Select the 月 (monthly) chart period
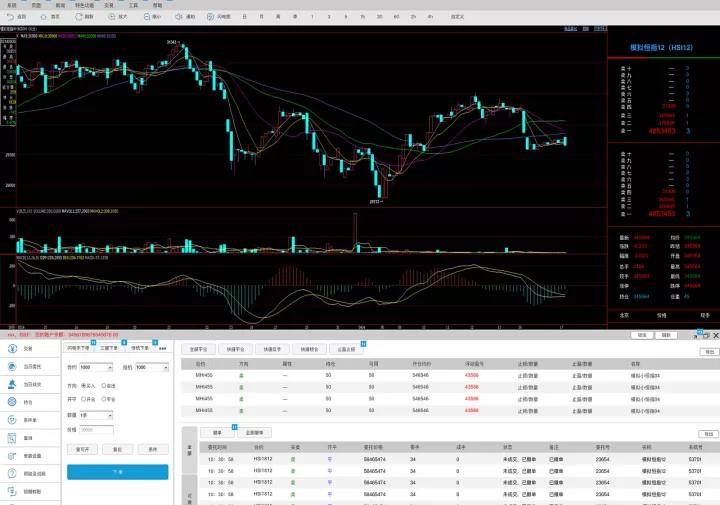 261,17
